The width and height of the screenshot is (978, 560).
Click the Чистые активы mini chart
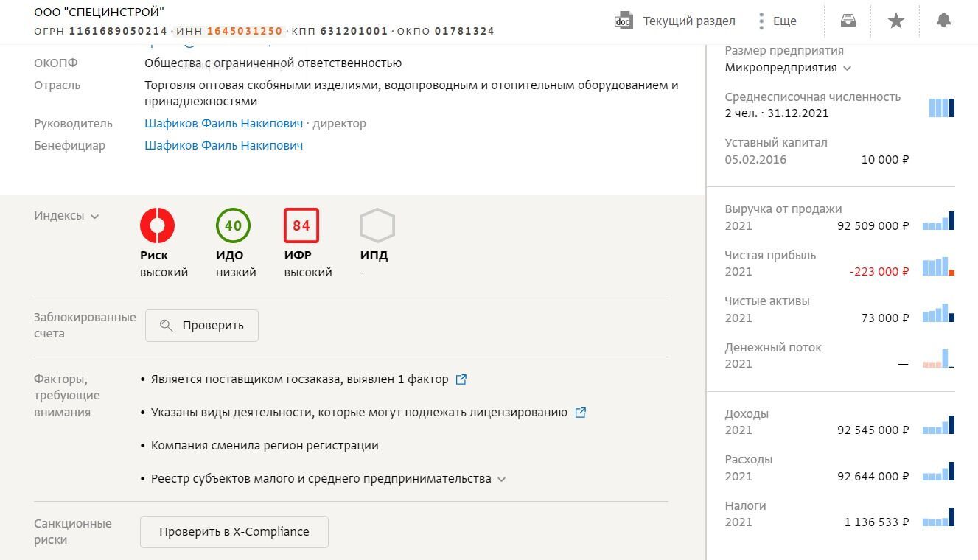pyautogui.click(x=938, y=312)
